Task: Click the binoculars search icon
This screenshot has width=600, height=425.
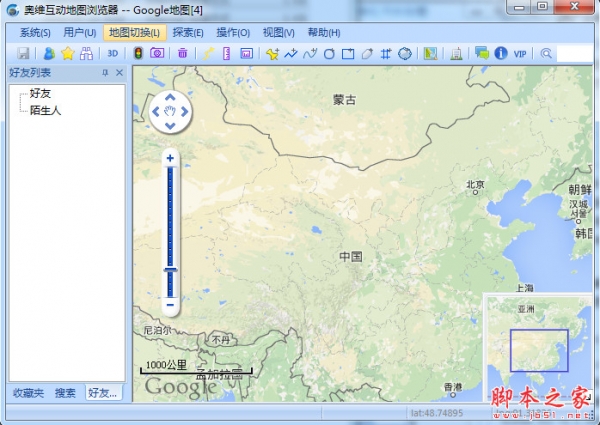Action: click(x=86, y=54)
